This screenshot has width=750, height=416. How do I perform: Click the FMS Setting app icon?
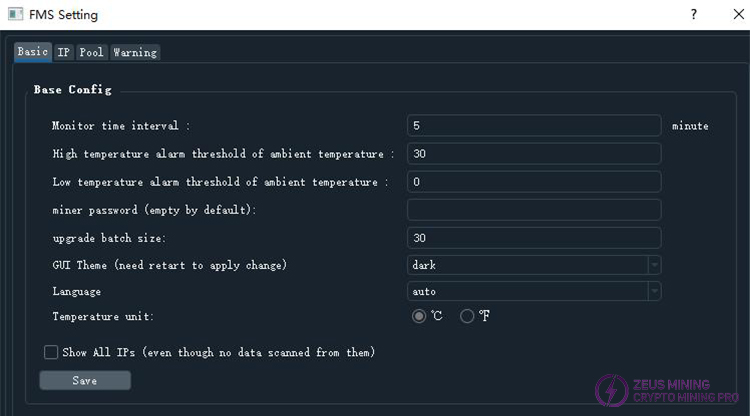(15, 14)
